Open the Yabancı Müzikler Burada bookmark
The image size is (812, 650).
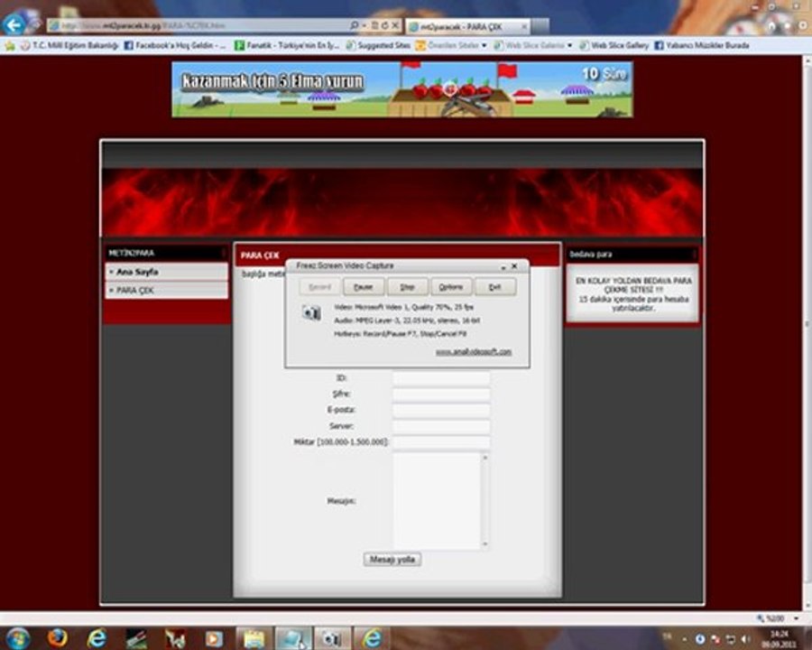702,46
